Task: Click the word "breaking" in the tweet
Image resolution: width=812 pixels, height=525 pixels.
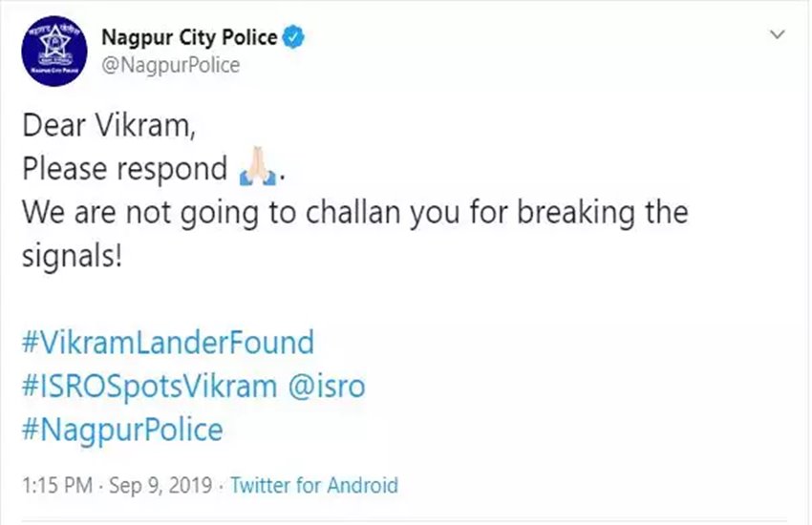Action: [x=576, y=213]
